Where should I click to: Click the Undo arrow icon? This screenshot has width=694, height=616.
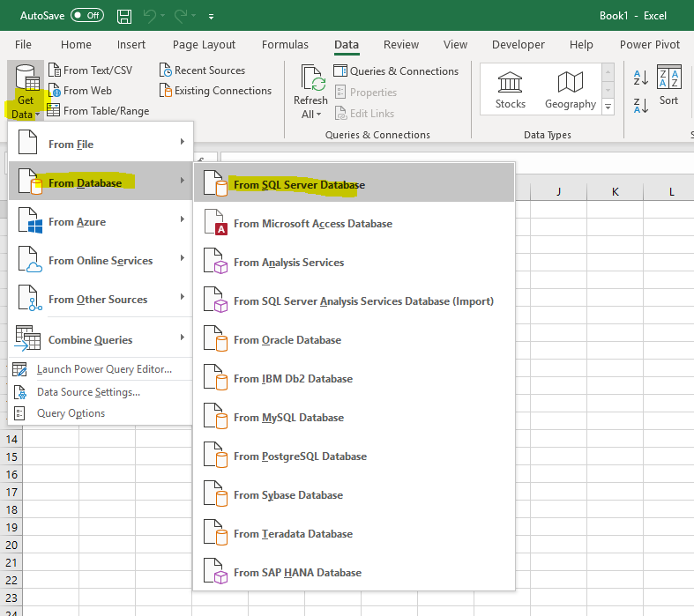(150, 17)
